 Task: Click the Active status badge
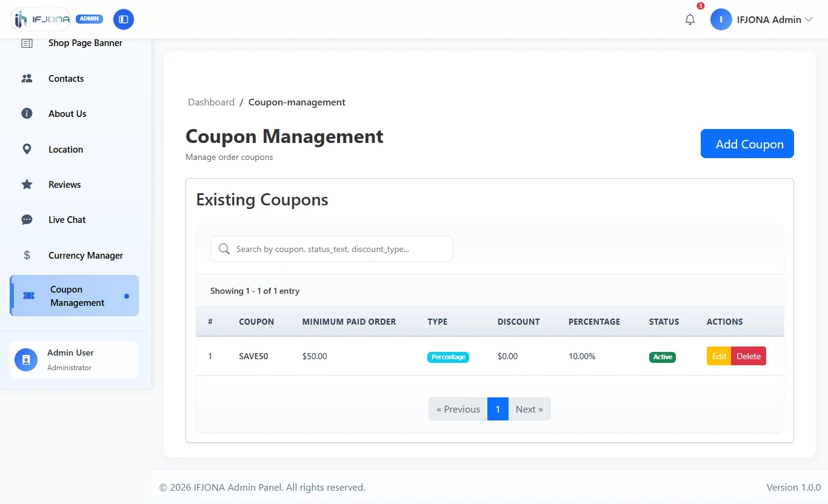pos(663,357)
